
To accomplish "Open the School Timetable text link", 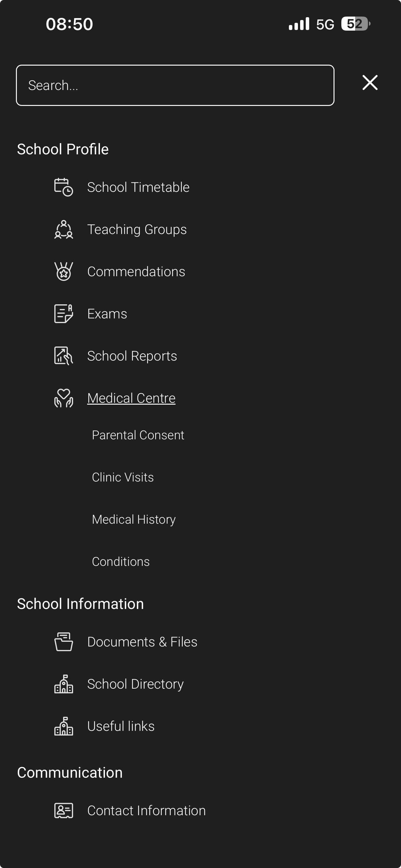I will pos(138,187).
